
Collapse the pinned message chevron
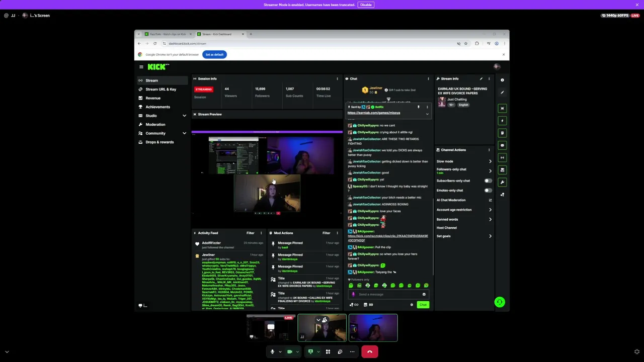pos(427,114)
